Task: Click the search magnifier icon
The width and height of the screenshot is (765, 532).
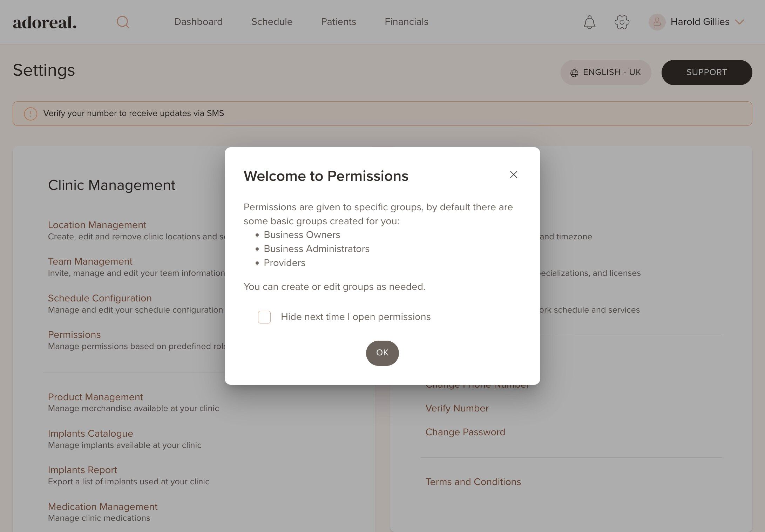Action: click(123, 22)
